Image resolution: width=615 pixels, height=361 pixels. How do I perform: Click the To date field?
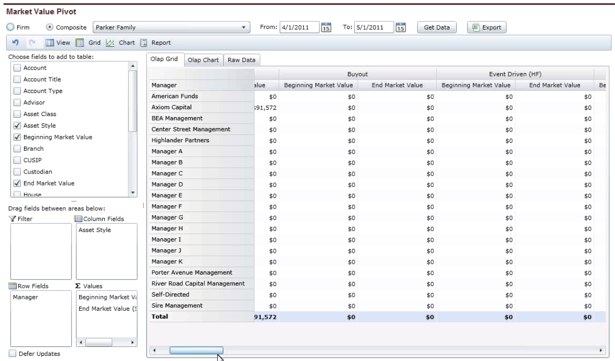(x=374, y=27)
